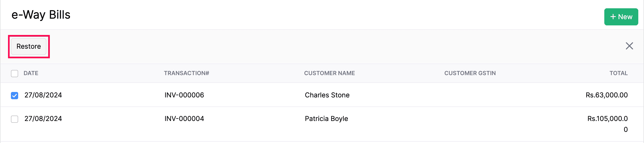Click the Rs.105,000.00 total amount
The width and height of the screenshot is (644, 143).
pos(607,119)
